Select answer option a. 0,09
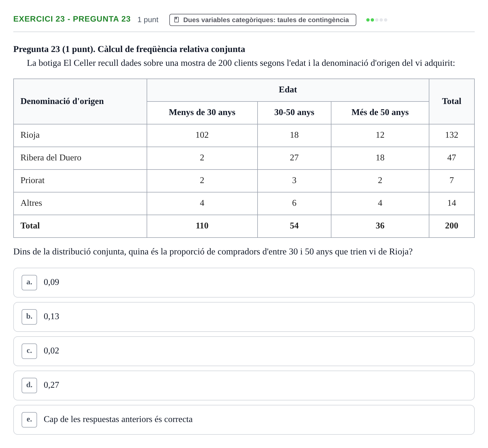The width and height of the screenshot is (488, 448). [x=244, y=283]
